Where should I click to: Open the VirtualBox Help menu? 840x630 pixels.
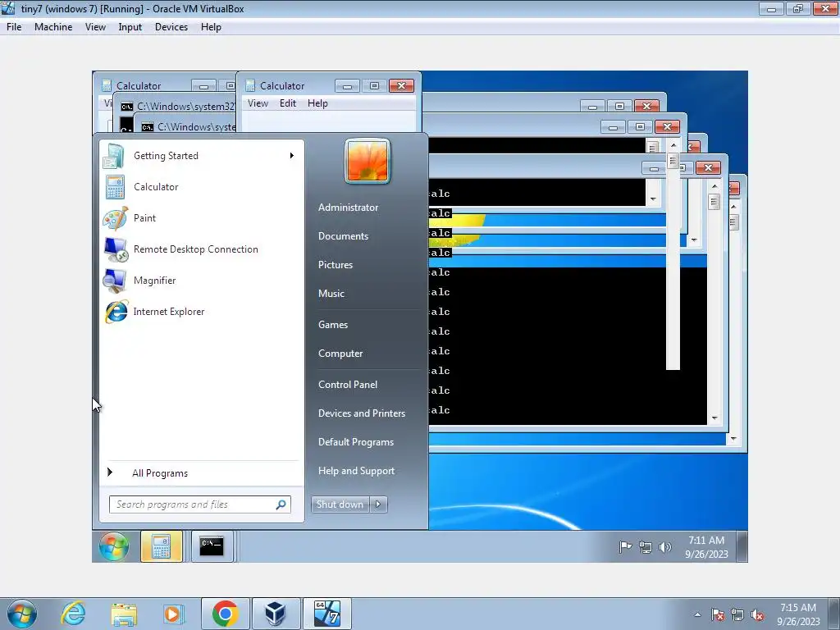(211, 27)
